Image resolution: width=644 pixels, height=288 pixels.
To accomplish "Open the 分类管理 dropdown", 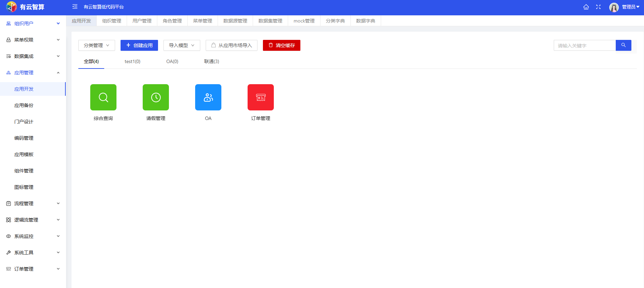I will 96,45.
